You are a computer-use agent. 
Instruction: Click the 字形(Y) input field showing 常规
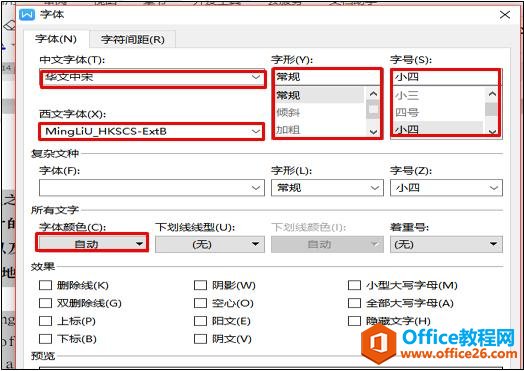click(327, 77)
